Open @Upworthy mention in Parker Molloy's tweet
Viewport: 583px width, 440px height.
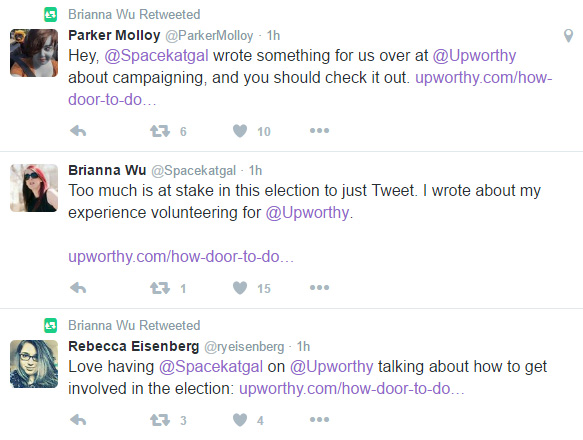click(474, 56)
